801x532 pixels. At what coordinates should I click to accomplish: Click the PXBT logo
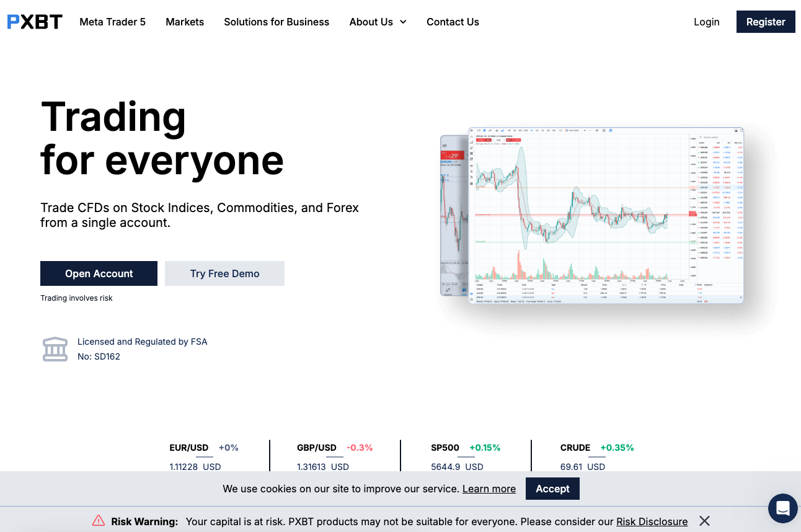(x=34, y=21)
